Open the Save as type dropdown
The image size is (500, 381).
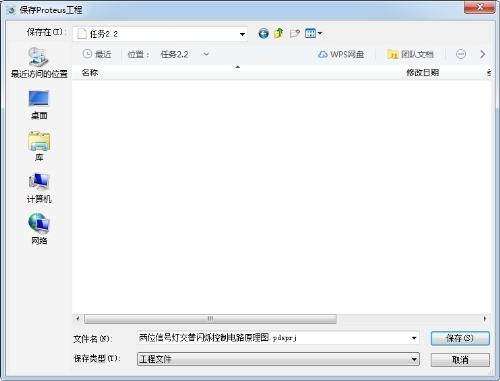tap(278, 359)
